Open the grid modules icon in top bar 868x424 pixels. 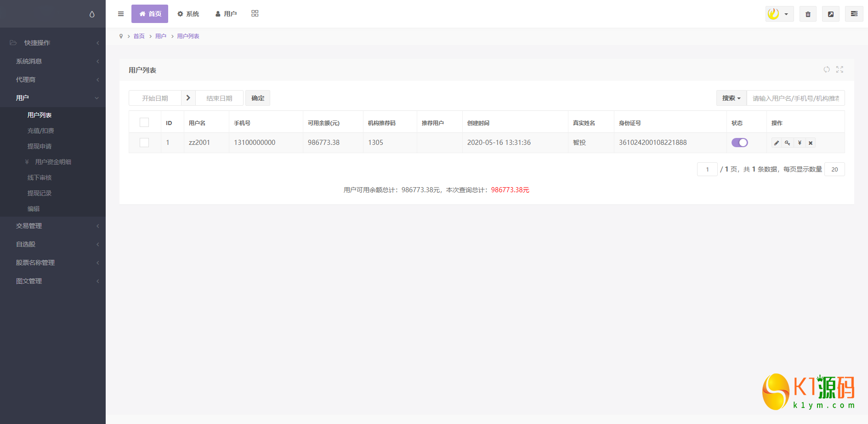pos(255,14)
